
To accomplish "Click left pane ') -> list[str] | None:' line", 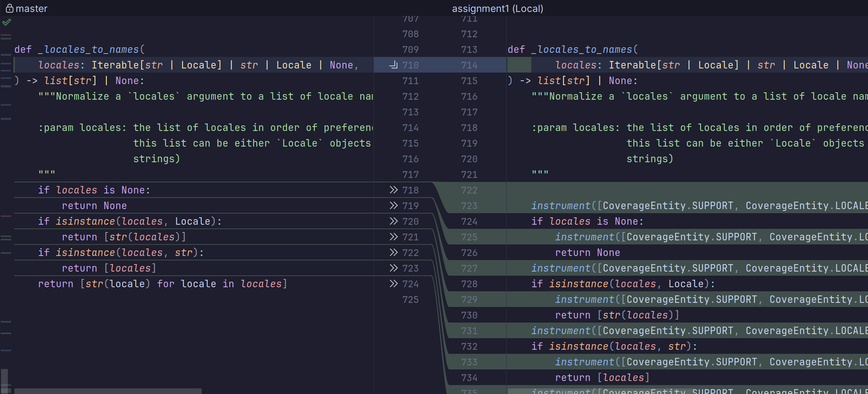I will [79, 81].
